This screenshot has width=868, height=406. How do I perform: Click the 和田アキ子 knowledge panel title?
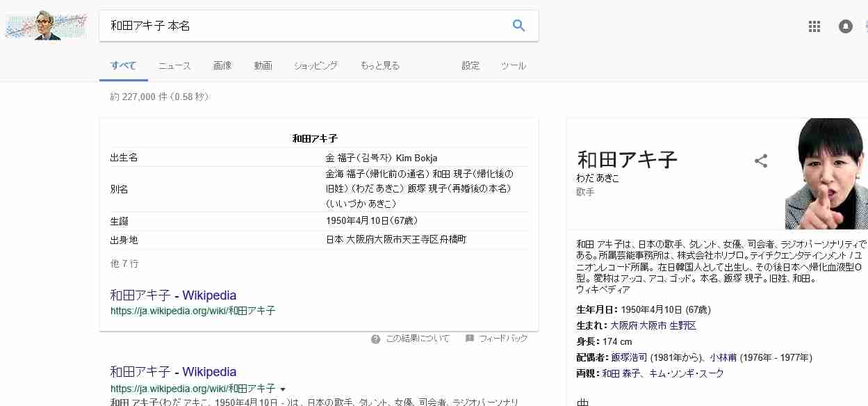(x=627, y=160)
